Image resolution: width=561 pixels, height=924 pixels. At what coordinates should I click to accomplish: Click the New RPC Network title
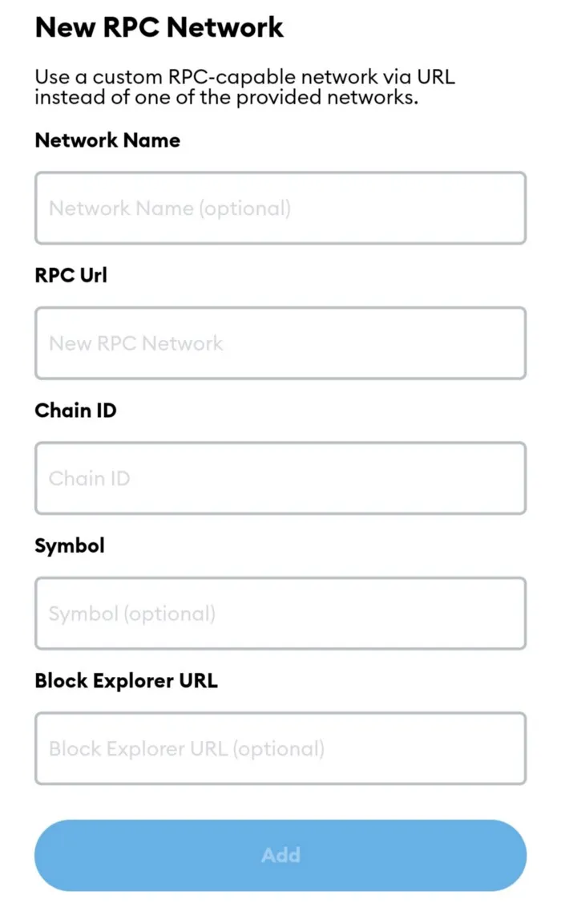(159, 27)
